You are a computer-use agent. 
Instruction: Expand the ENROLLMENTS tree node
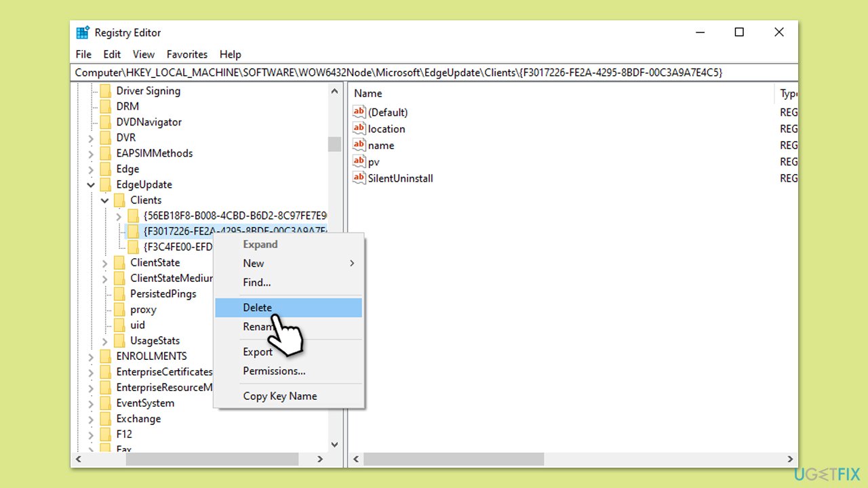91,356
